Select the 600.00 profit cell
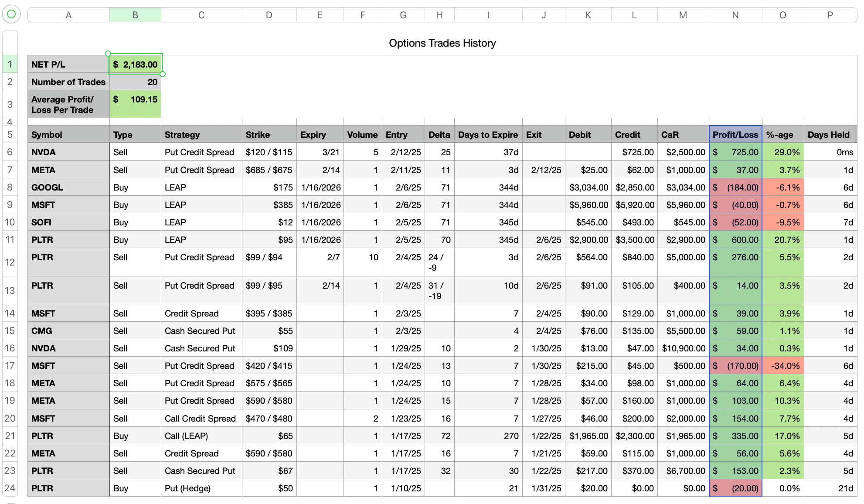Viewport: 864px width, 504px height. pos(735,239)
